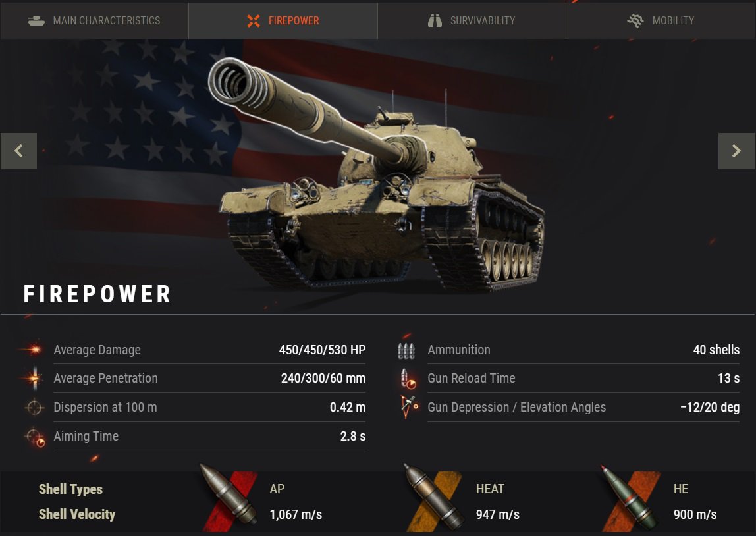Click the tank image in the banner
Screen dimensions: 756x536
(x=376, y=174)
